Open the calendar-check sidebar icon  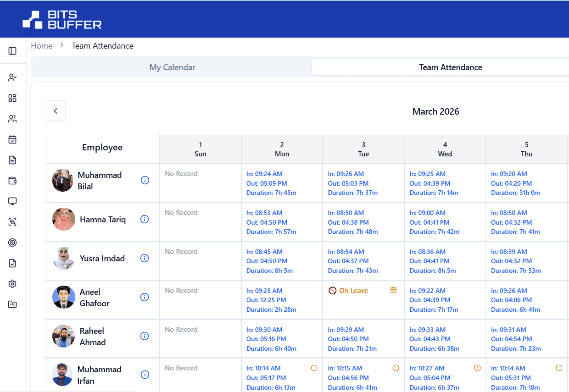pos(12,139)
